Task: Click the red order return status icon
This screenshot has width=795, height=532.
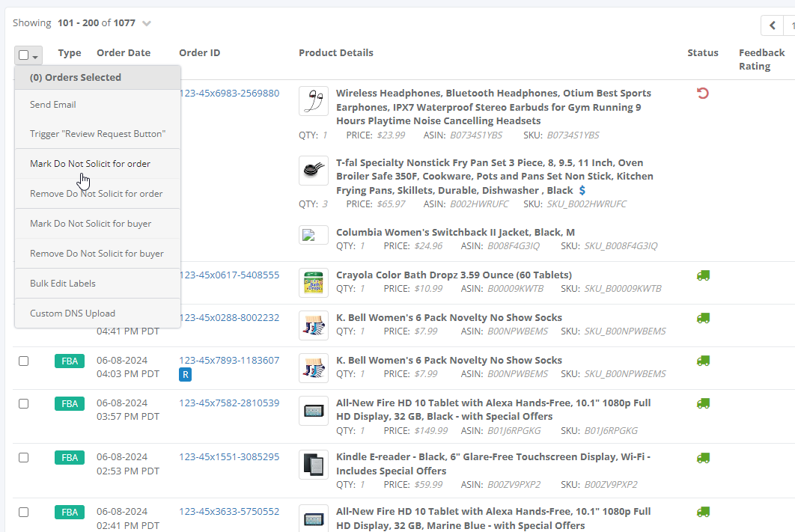Action: click(x=702, y=93)
